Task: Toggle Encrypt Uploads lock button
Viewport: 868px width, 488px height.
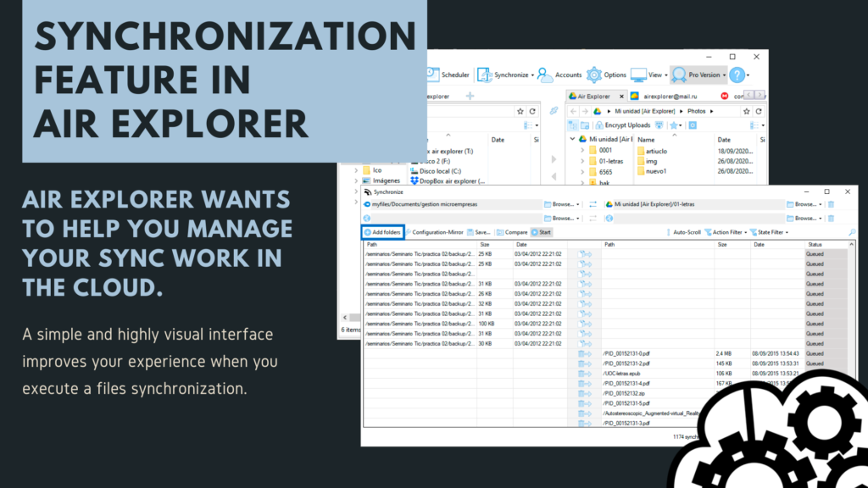Action: pos(623,125)
